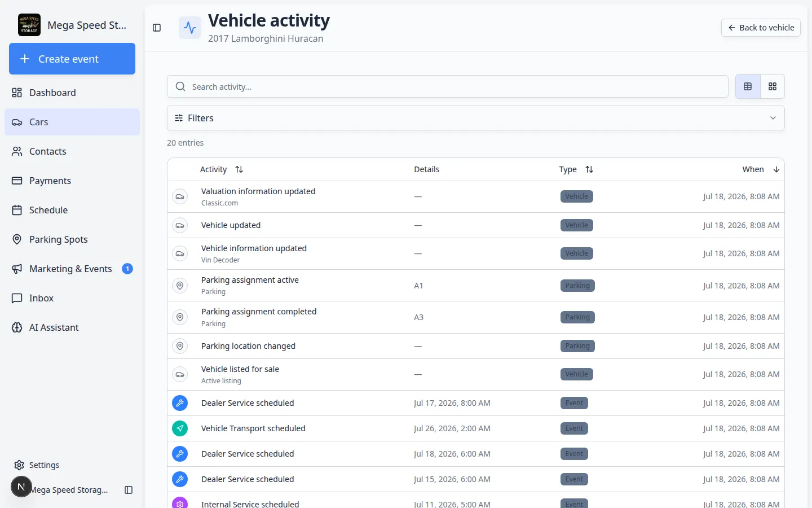Click the Parking tag on A1 row
The image size is (812, 508).
(577, 286)
